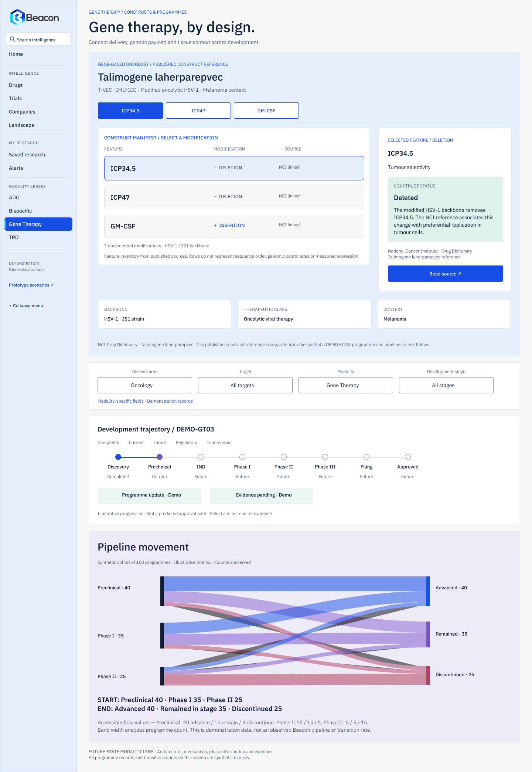Open Home in the sidebar
The height and width of the screenshot is (772, 532).
(16, 54)
